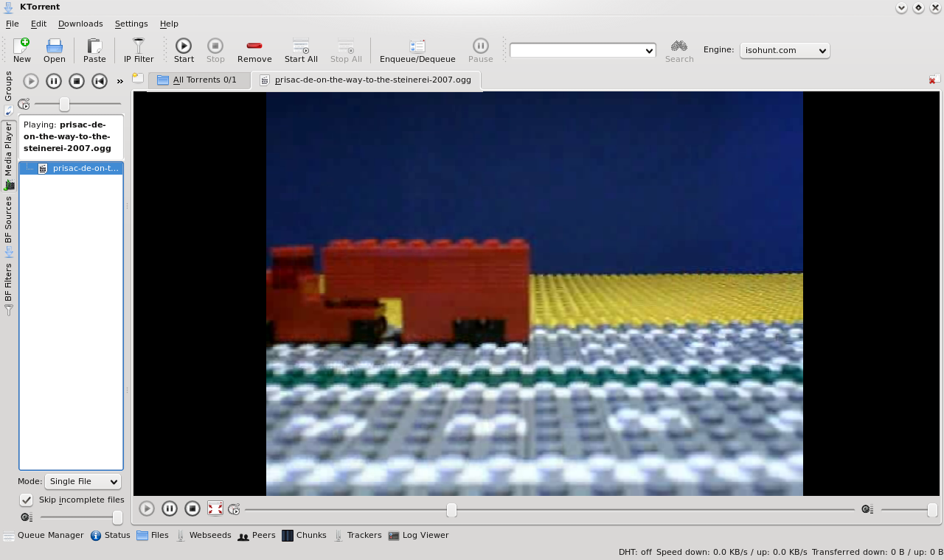Screen dimensions: 944x560
Task: Click the Start All toolbar icon
Action: [x=301, y=50]
